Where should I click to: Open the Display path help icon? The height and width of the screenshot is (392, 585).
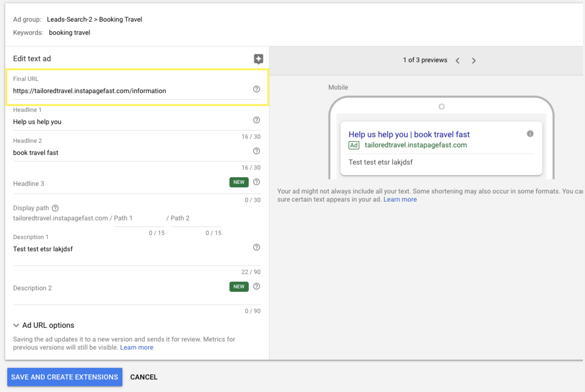tap(55, 208)
